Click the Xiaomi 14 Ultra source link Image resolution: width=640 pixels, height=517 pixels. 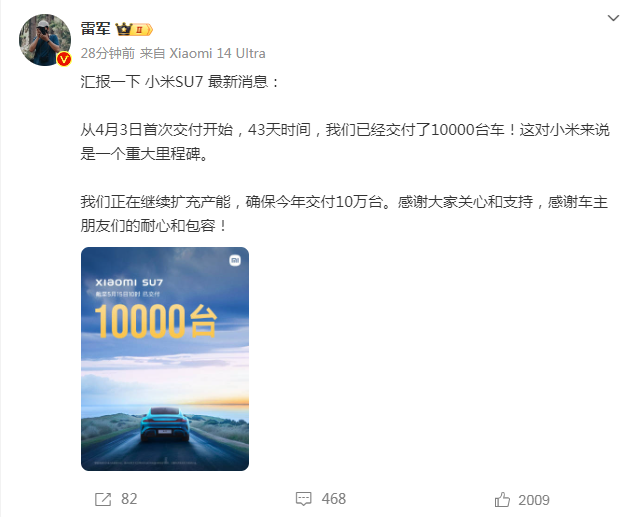click(x=217, y=53)
